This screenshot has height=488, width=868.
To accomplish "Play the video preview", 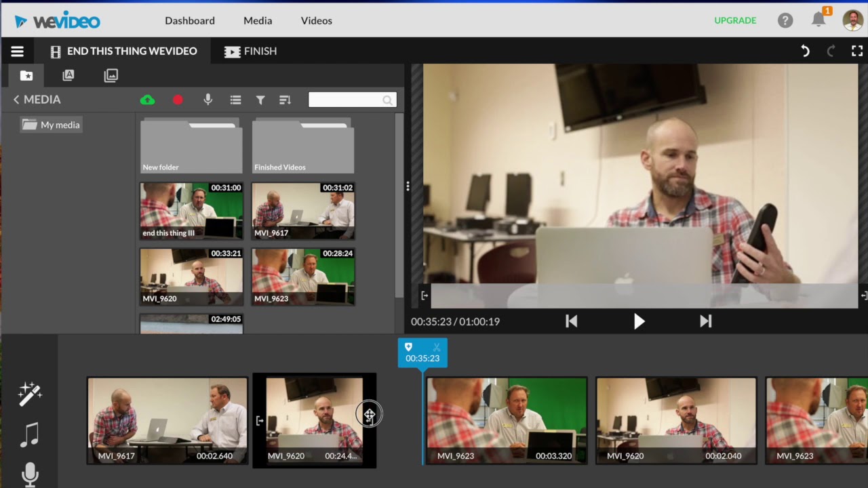I will (x=639, y=321).
